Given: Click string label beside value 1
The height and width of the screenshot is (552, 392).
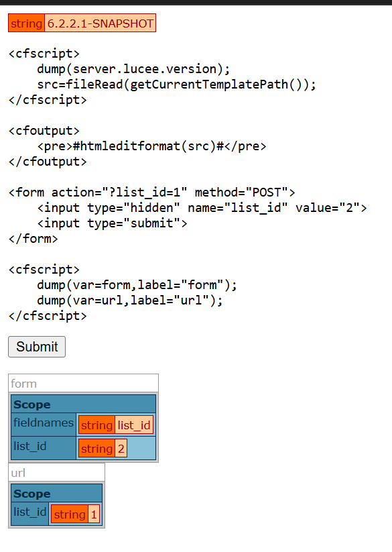Looking at the screenshot, I should pos(70,514).
